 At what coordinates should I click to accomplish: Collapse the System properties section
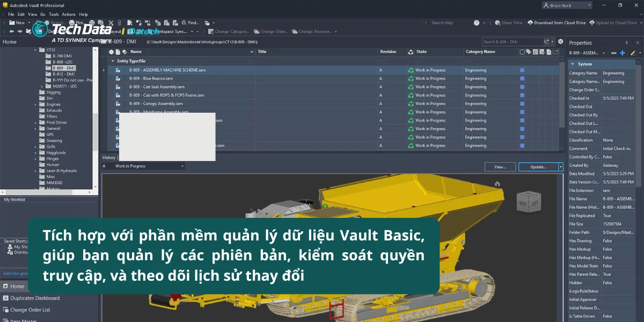573,64
